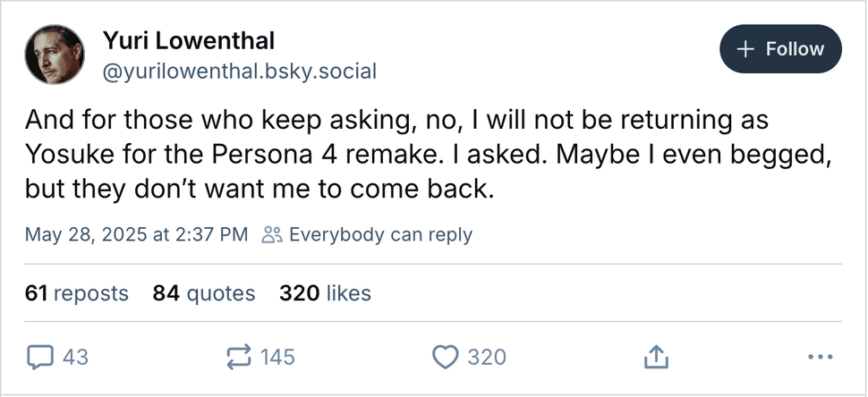Click the share upload icon

[656, 358]
